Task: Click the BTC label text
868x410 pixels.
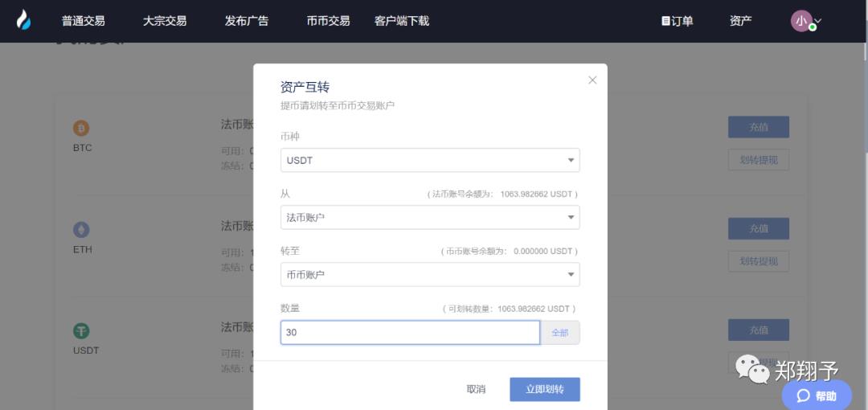Action: click(x=83, y=148)
